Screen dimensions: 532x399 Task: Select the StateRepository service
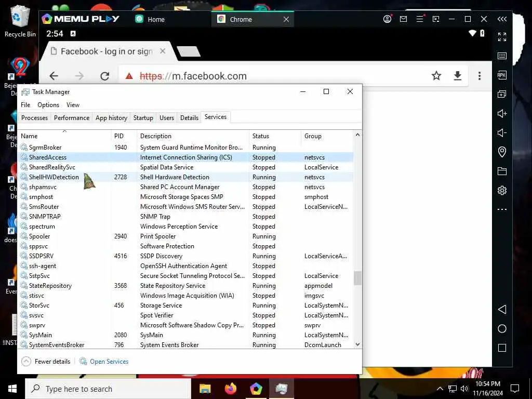(x=185, y=286)
